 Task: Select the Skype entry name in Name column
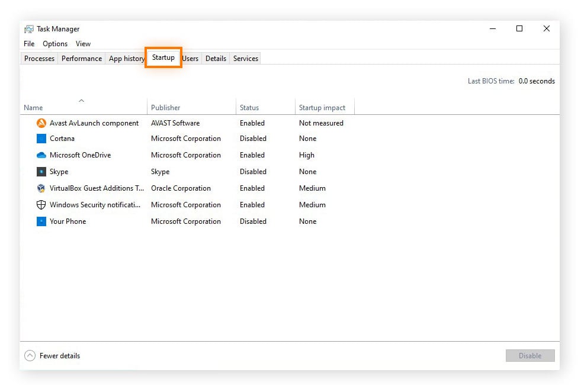pyautogui.click(x=59, y=172)
